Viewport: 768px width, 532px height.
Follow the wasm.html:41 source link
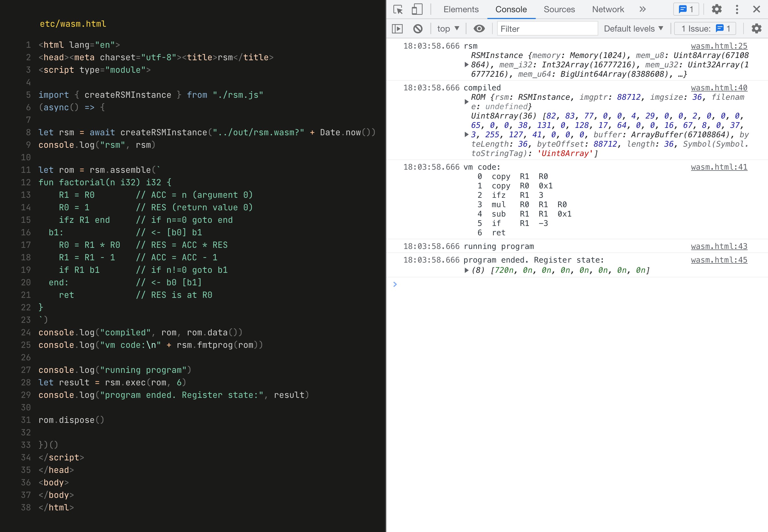[719, 167]
